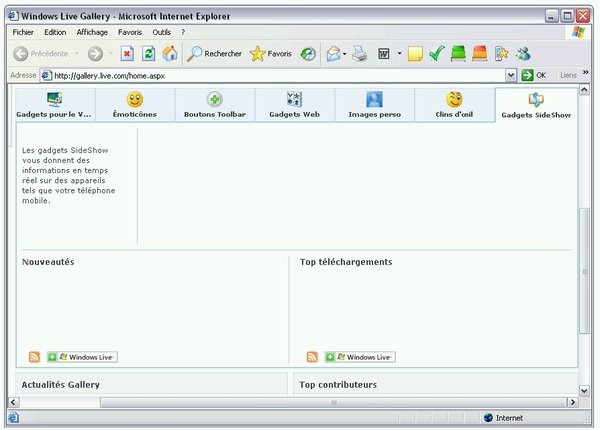This screenshot has height=430, width=600.
Task: Switch to the Images perso tab
Action: tap(374, 105)
